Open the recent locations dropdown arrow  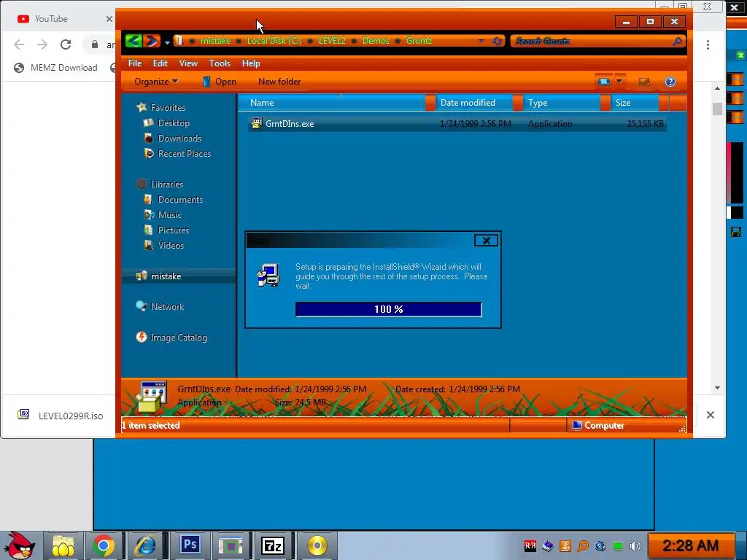pos(167,42)
